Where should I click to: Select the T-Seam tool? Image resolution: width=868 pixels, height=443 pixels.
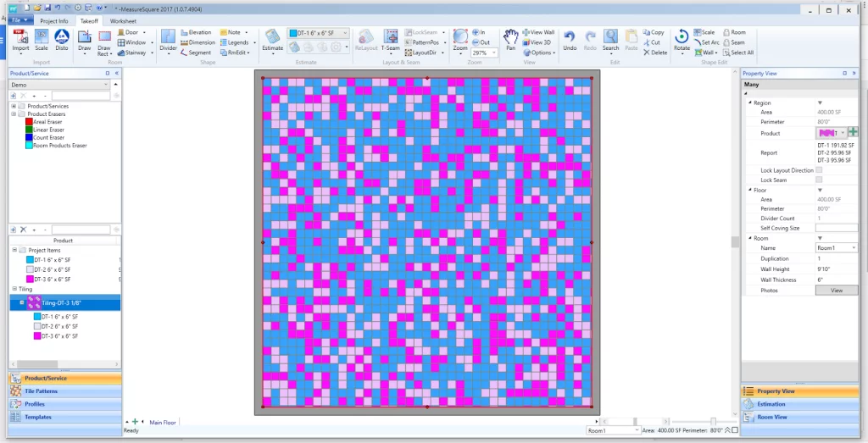(x=391, y=38)
